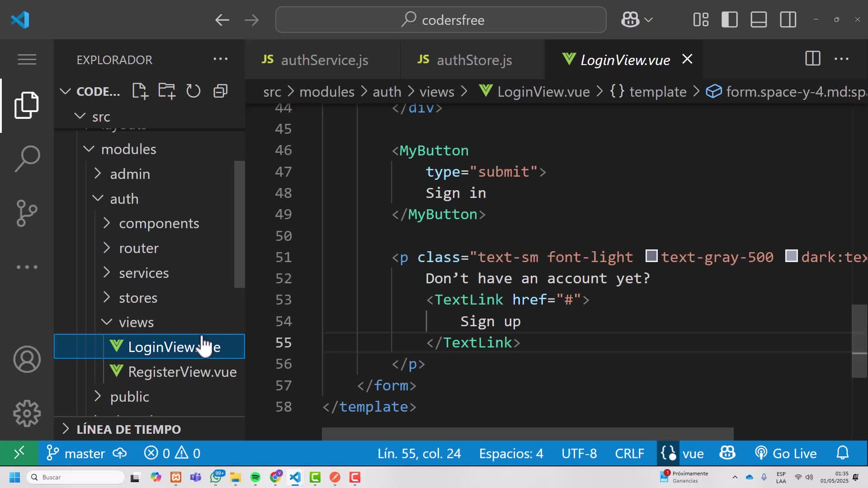Click the codersfree command center search box
This screenshot has width=868, height=488.
441,20
